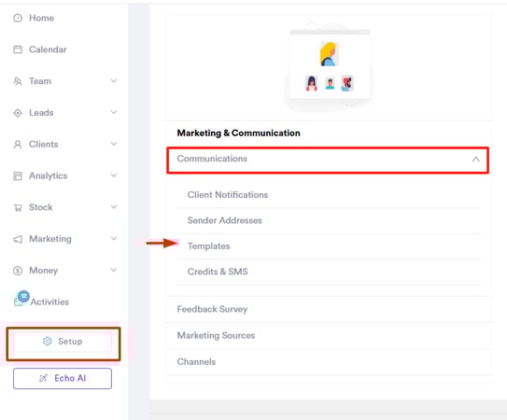Expand the Marketing sidebar chevron

(114, 238)
